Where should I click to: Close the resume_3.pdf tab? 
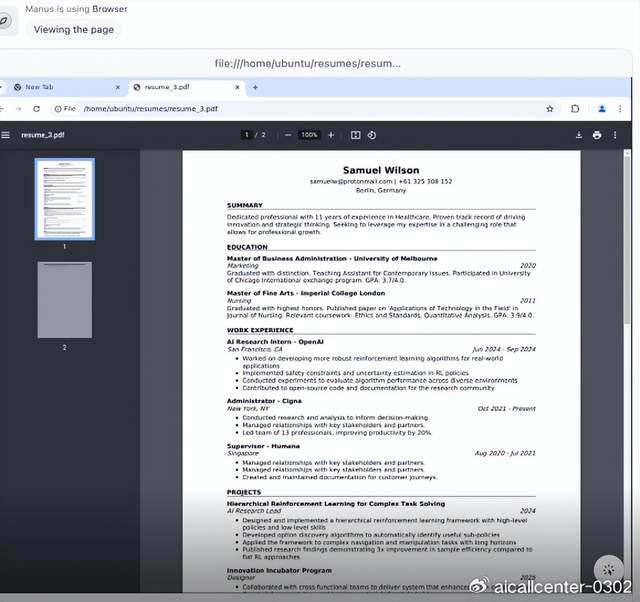coord(237,87)
